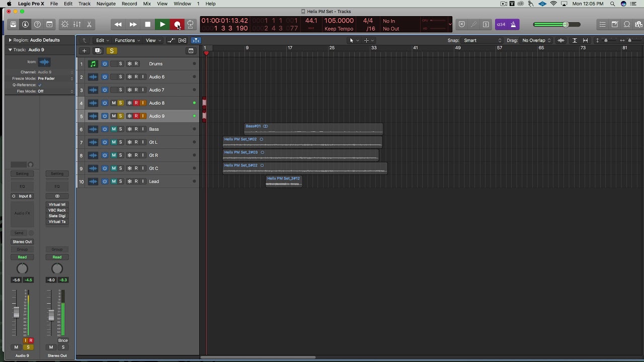Collapse the Track Audio 9 section
Image resolution: width=644 pixels, height=362 pixels.
(10, 50)
